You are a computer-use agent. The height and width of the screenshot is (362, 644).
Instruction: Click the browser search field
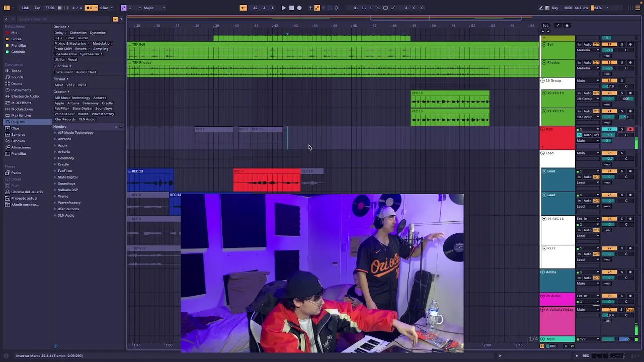[x=63, y=19]
